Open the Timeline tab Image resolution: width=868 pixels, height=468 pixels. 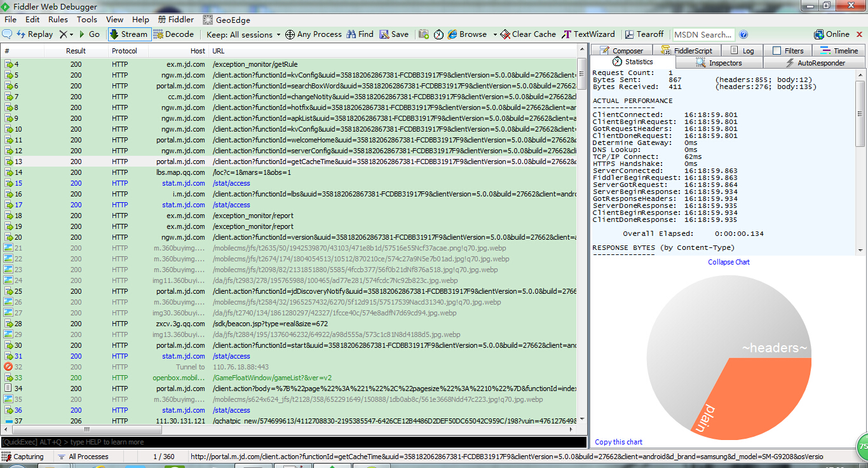tap(839, 51)
